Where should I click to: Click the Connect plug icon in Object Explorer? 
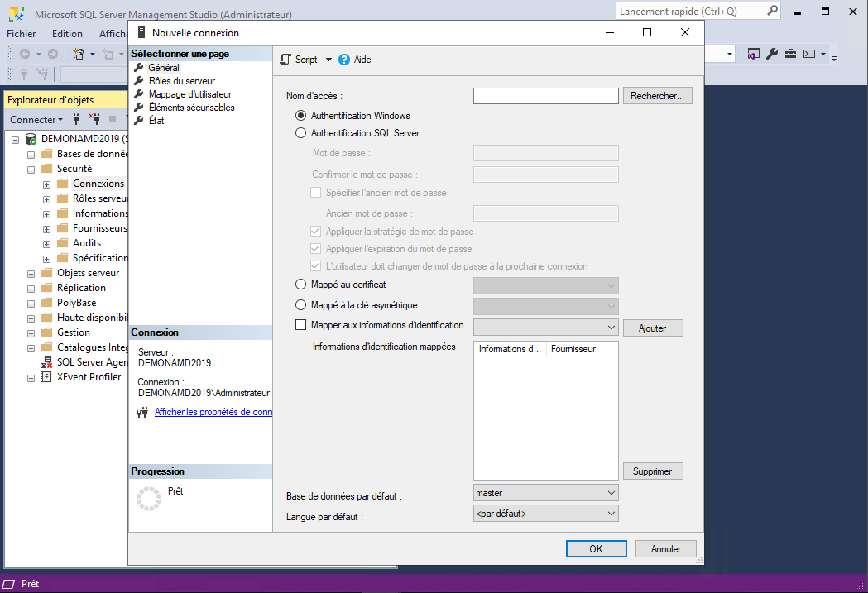pyautogui.click(x=76, y=119)
